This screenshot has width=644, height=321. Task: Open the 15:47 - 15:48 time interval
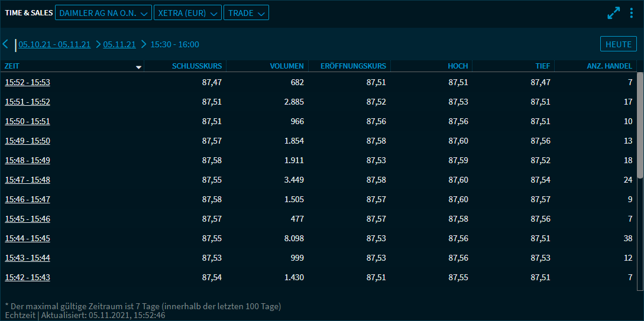[28, 180]
